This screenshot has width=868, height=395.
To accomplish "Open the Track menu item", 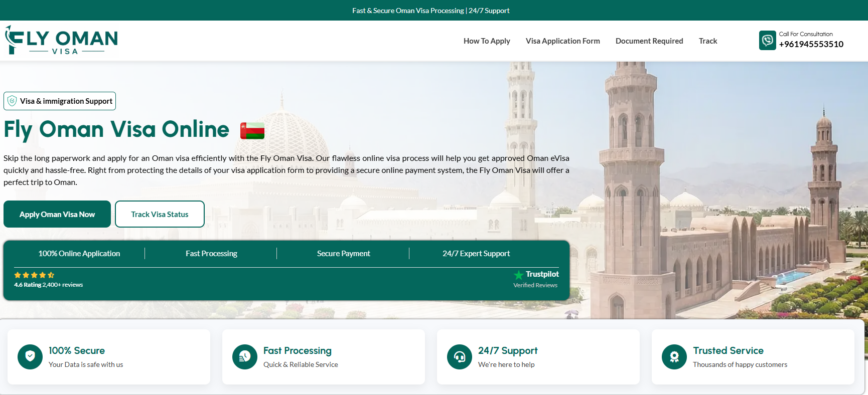I will point(708,41).
